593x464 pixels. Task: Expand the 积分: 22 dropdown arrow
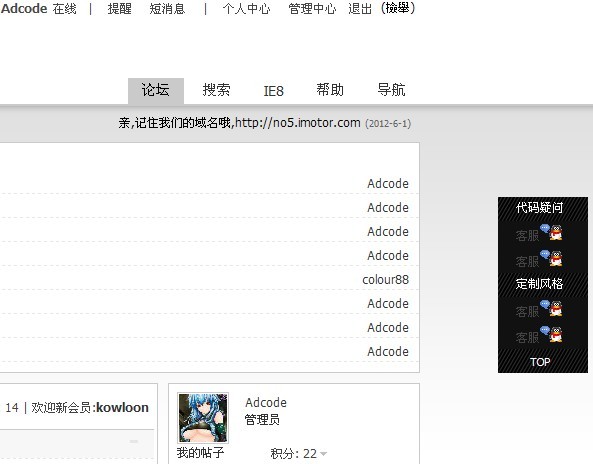[323, 453]
